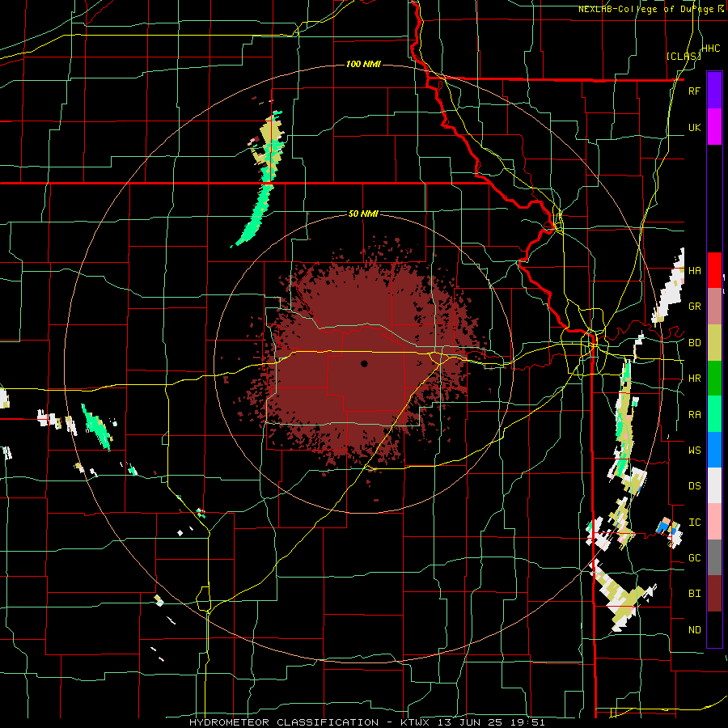The image size is (728, 728).
Task: Click the HA red color swatch in legend
Action: [x=714, y=270]
